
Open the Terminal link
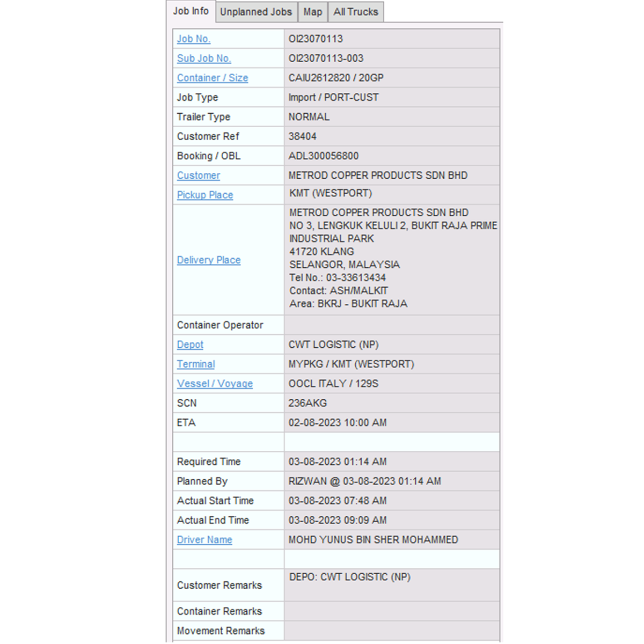pyautogui.click(x=196, y=364)
